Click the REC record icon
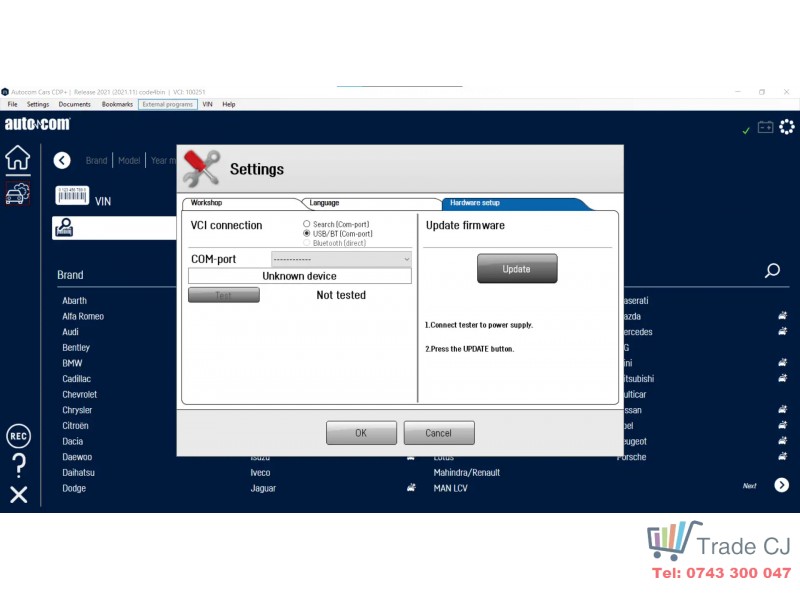The height and width of the screenshot is (600, 800). click(x=18, y=436)
